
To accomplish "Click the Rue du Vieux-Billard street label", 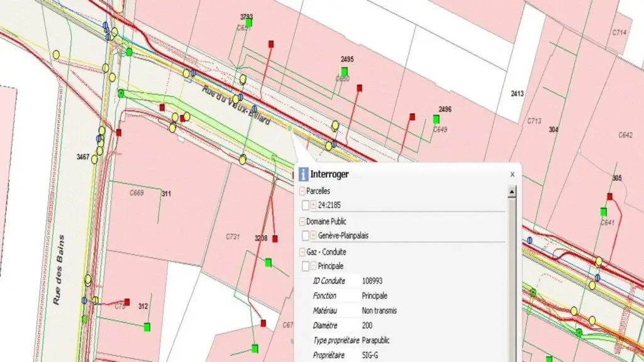I will [x=236, y=106].
